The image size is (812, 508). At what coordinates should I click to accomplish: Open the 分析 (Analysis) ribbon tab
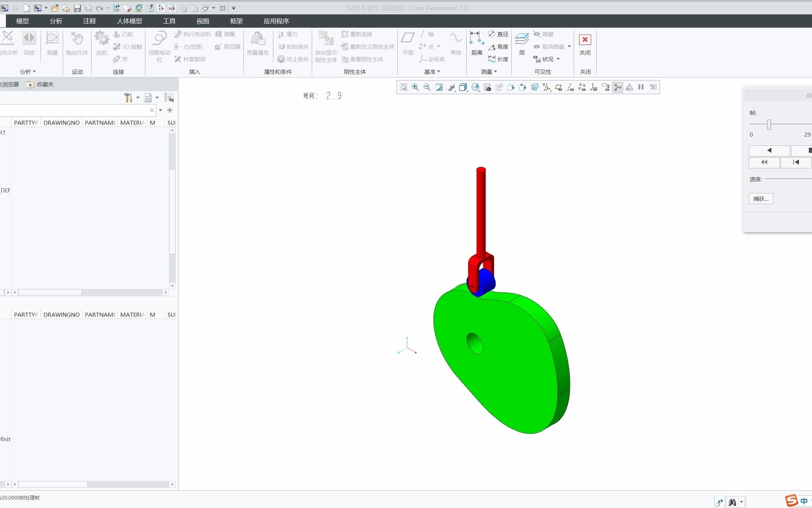56,21
